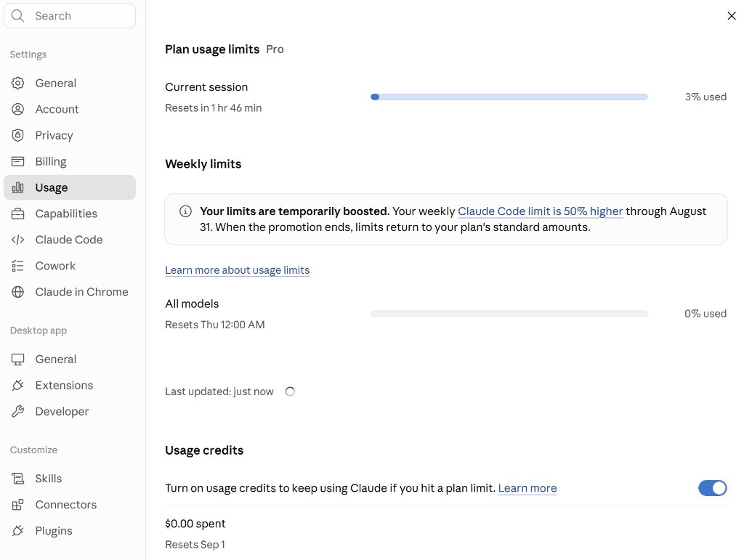Click the search magnifier icon
This screenshot has width=744, height=560.
[x=17, y=16]
